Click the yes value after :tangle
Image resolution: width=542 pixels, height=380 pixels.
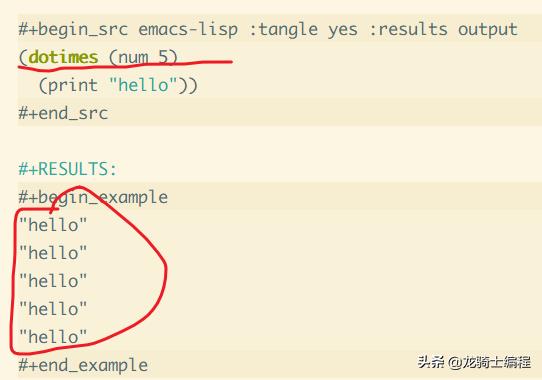[x=343, y=30]
